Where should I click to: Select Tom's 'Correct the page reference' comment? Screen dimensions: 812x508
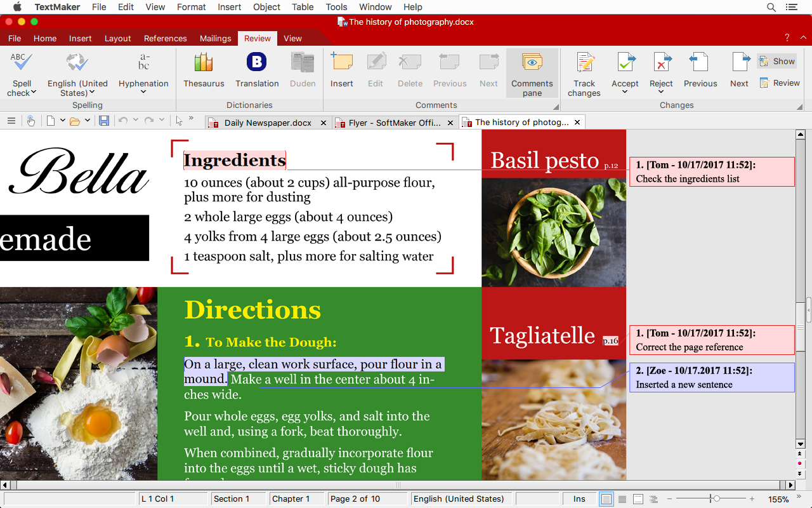712,340
